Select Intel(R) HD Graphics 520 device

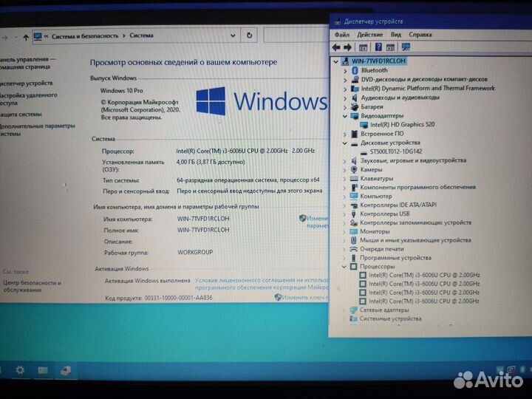pos(402,125)
